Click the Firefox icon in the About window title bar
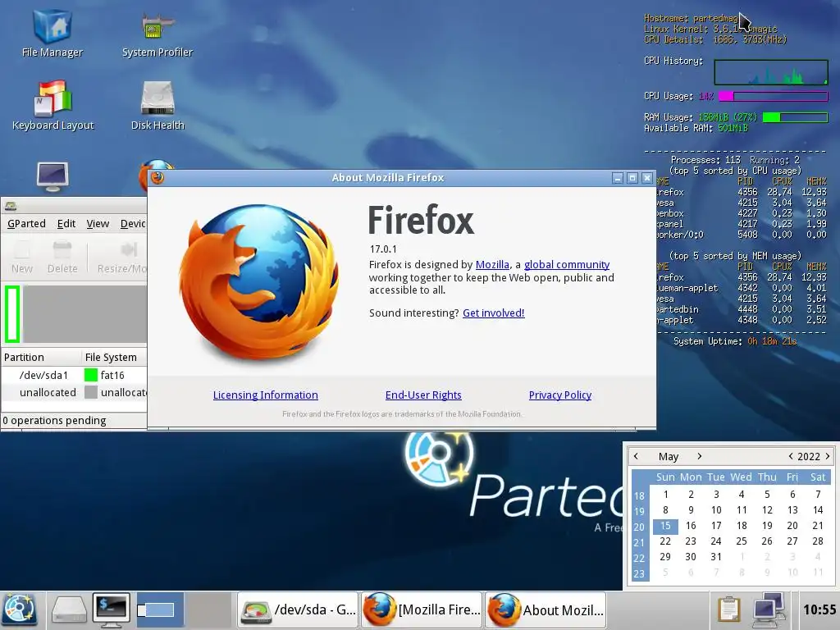Screen dimensions: 840x630 point(157,177)
